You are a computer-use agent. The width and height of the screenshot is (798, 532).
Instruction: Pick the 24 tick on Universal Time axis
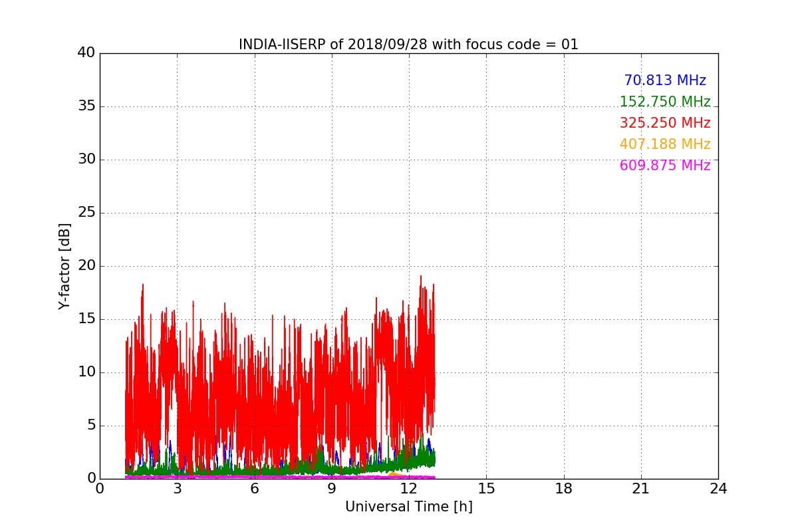718,489
